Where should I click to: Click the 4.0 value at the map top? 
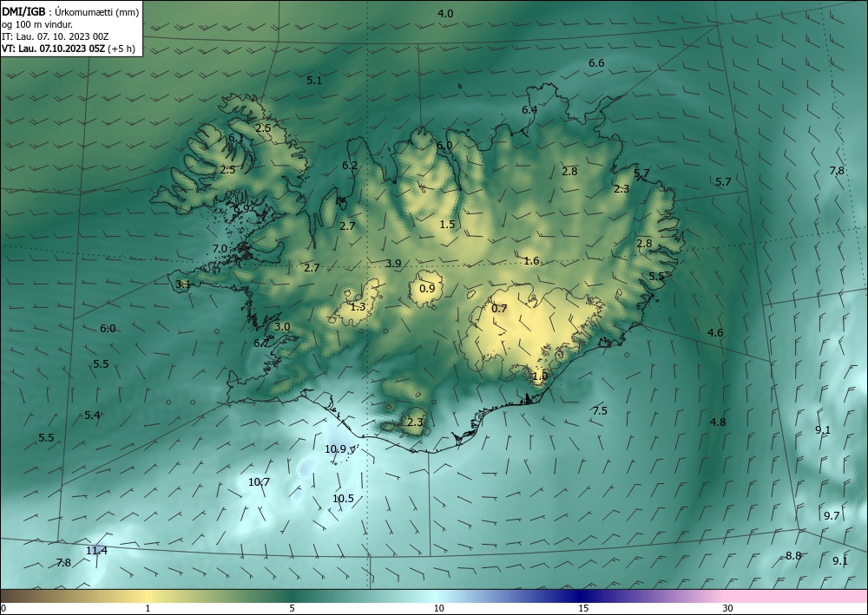point(445,14)
